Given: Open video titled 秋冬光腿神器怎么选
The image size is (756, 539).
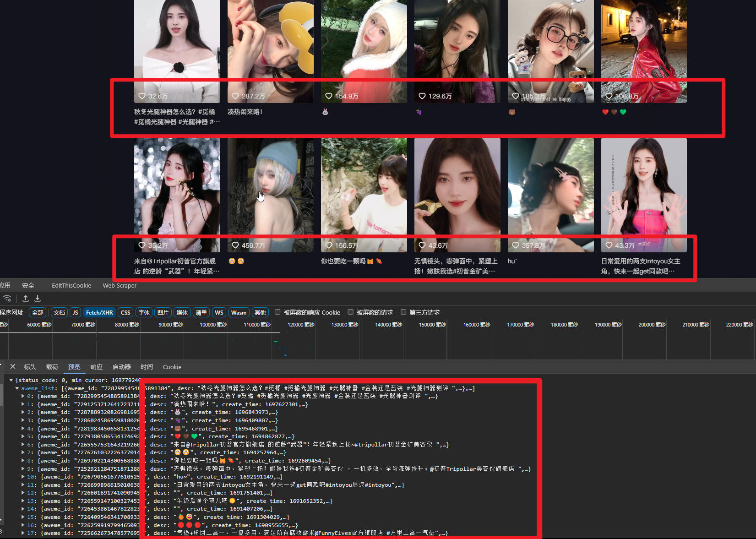Looking at the screenshot, I should click(177, 117).
